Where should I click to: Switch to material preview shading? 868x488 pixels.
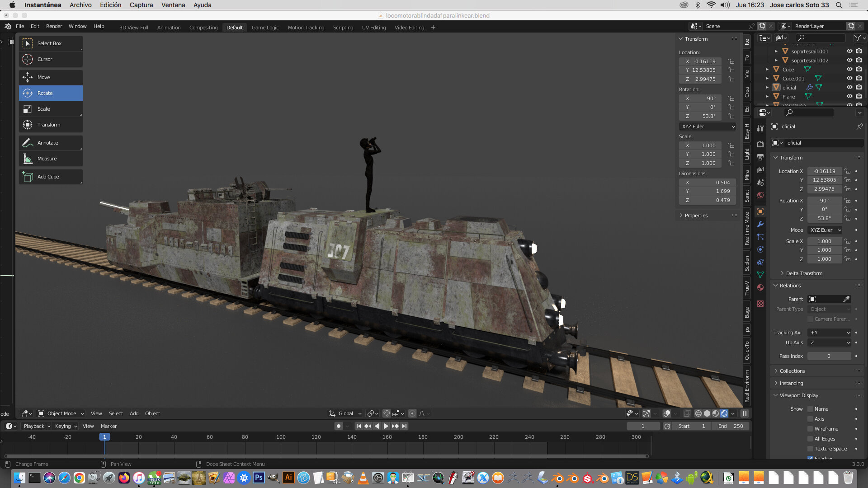tap(716, 413)
